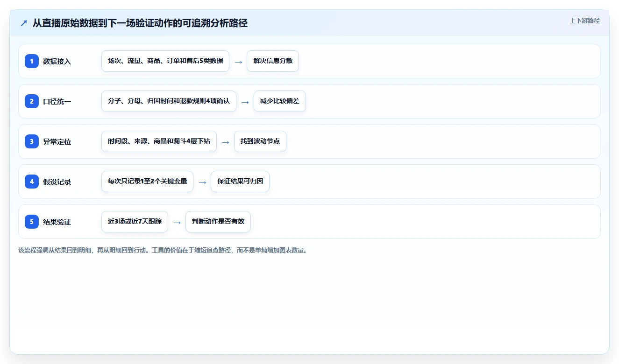The height and width of the screenshot is (364, 619).
Task: Click the step number 1 badge
Action: click(32, 61)
